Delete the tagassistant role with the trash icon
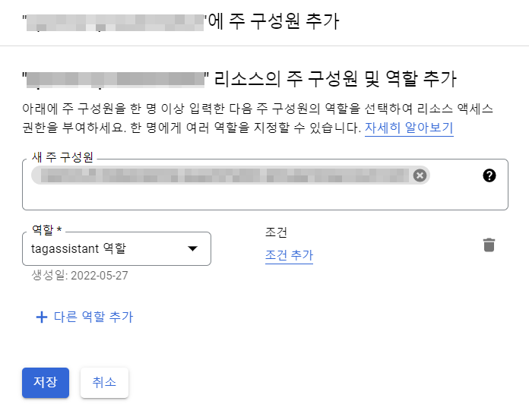 [x=489, y=245]
